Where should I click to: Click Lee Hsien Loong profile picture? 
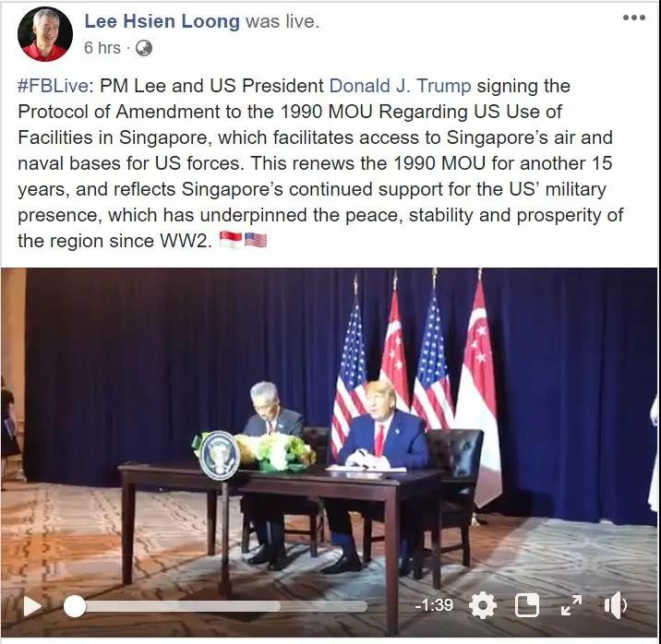(45, 34)
